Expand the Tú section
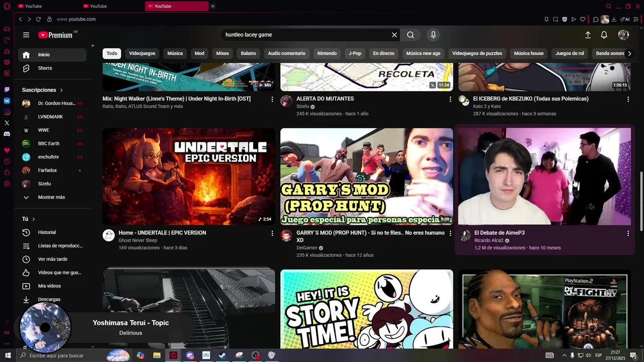Image resolution: width=644 pixels, height=362 pixels. (x=29, y=219)
